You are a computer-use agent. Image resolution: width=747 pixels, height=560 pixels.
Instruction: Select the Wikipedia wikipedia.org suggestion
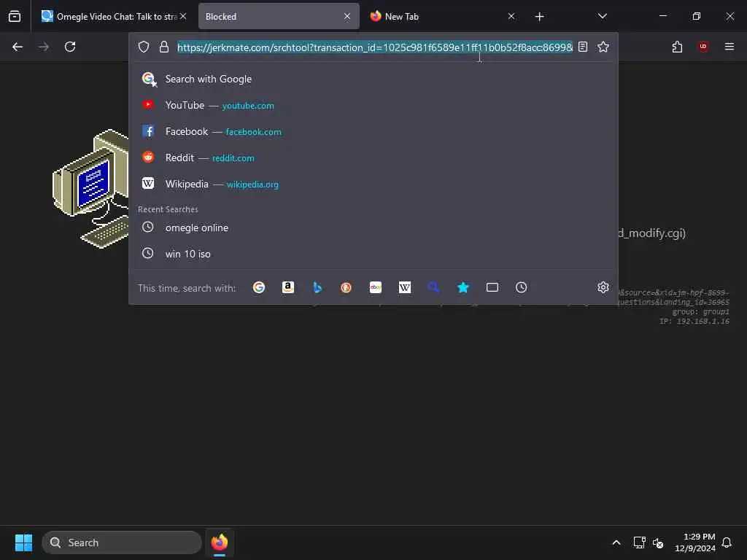373,184
